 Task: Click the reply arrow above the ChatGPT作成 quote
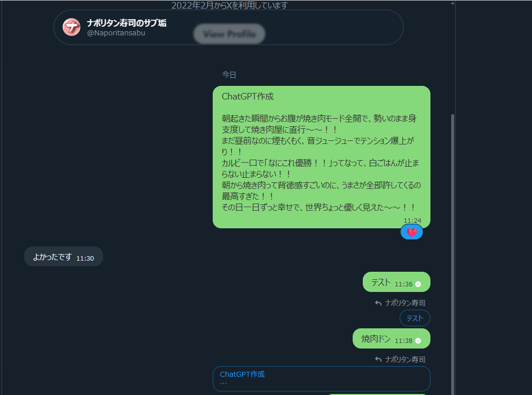(378, 359)
